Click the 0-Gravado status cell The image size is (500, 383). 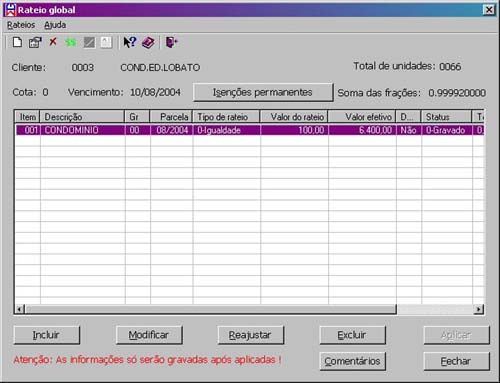pyautogui.click(x=447, y=130)
